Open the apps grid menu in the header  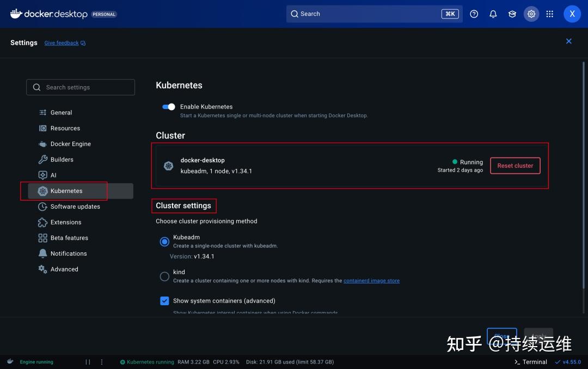[550, 14]
